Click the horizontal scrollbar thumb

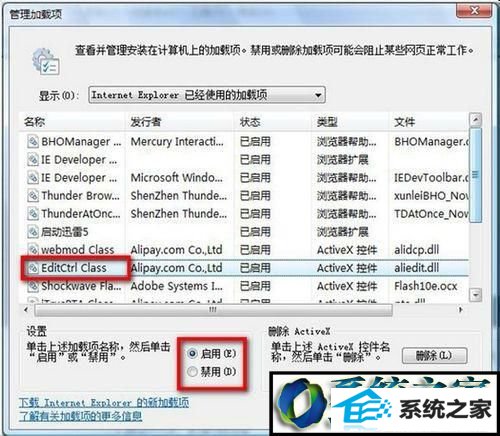(x=213, y=310)
